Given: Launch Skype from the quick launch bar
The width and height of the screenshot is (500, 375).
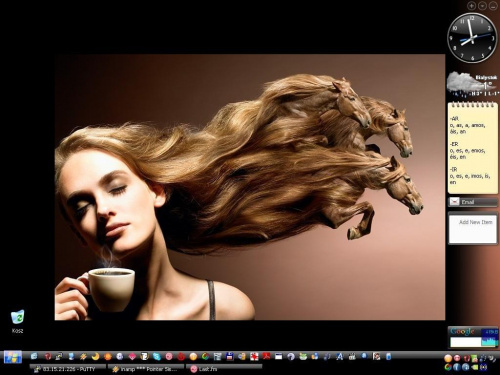Looking at the screenshot, I should coord(157,357).
